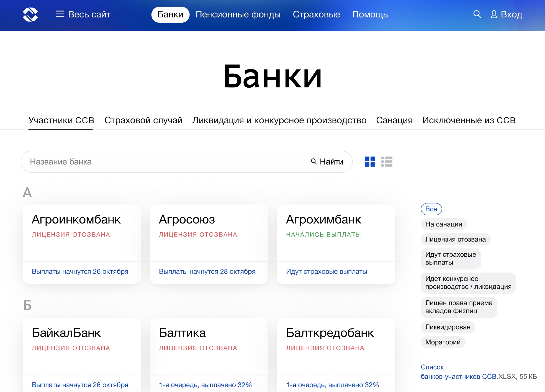Click the site logo icon
The height and width of the screenshot is (392, 545).
(30, 14)
